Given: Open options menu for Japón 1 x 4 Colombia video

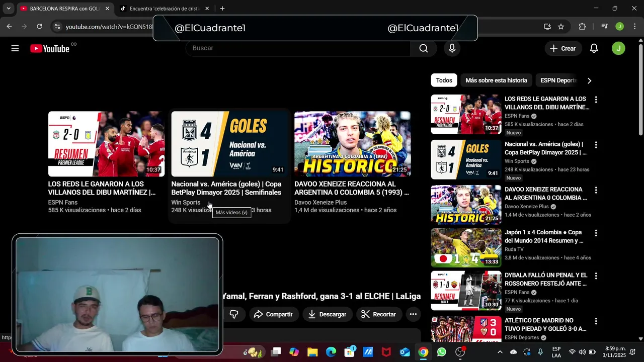Looking at the screenshot, I should tap(596, 233).
